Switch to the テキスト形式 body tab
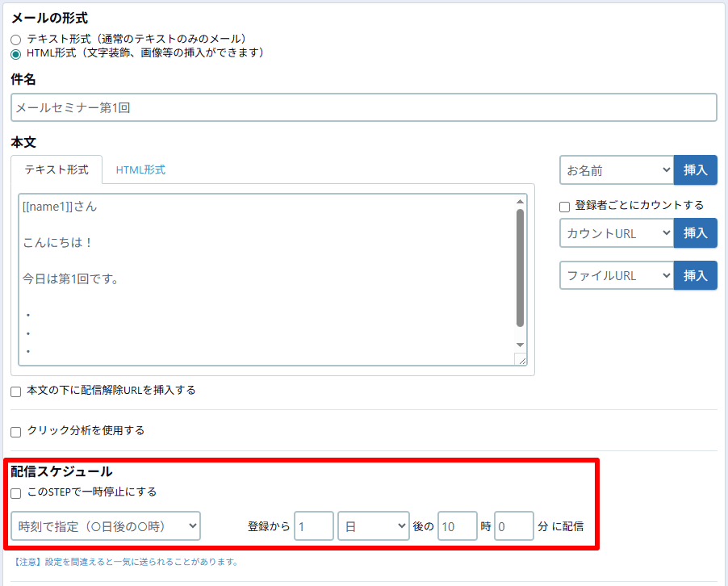728x586 pixels. click(x=56, y=170)
